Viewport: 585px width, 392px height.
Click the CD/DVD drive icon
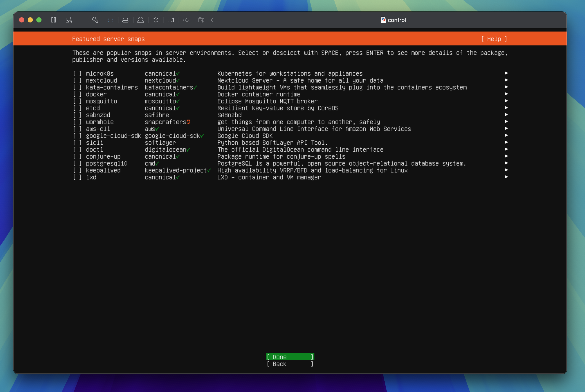pyautogui.click(x=141, y=20)
